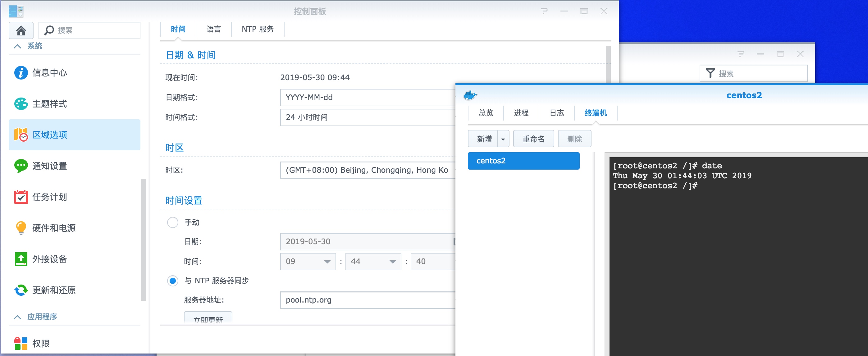Screen dimensions: 868x356
Task: Open 任务计划 calendar icon
Action: [21, 197]
